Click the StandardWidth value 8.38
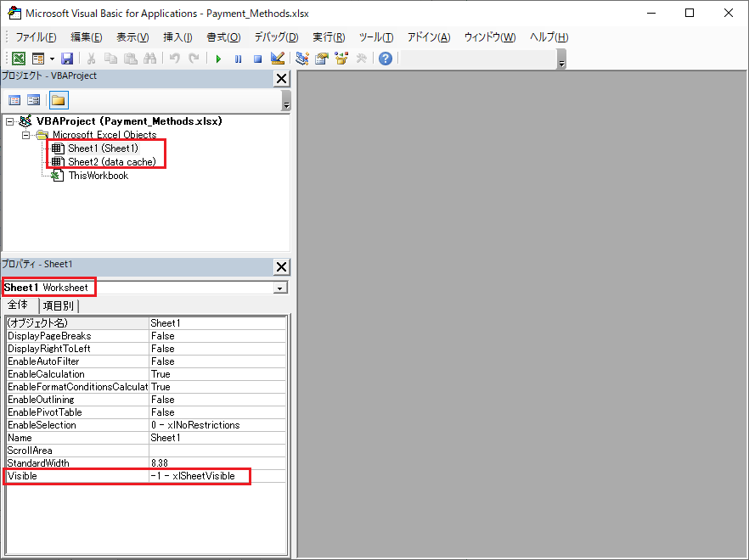This screenshot has height=560, width=749. (x=217, y=463)
